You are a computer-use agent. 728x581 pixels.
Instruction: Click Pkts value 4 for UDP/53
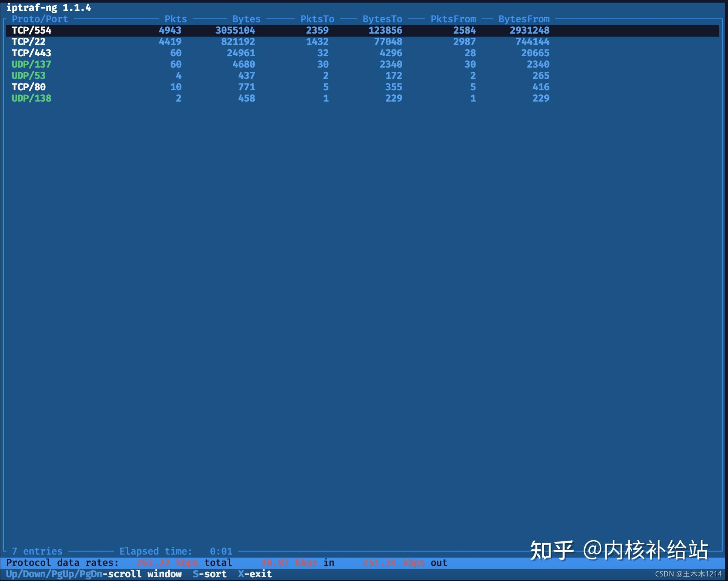pyautogui.click(x=179, y=76)
